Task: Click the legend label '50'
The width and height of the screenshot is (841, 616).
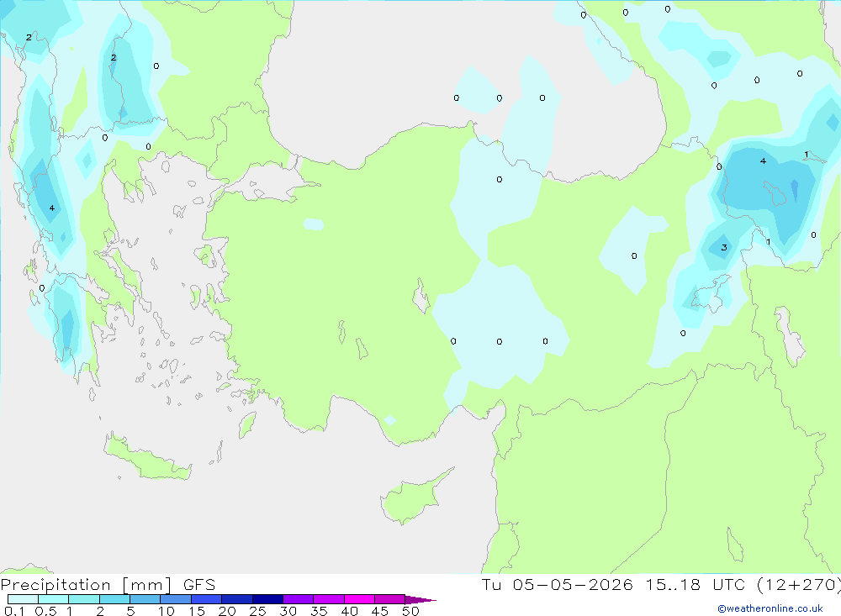Action: 411,611
